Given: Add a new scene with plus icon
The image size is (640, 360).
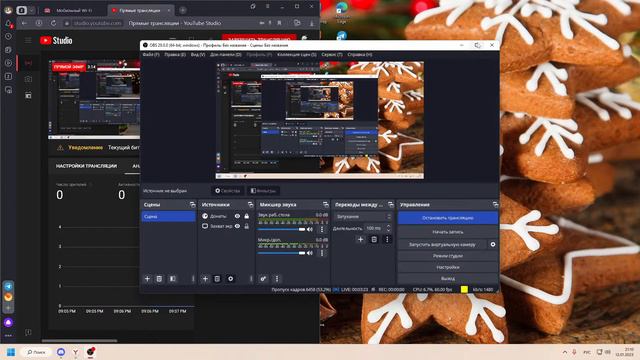Looking at the screenshot, I should (147, 279).
